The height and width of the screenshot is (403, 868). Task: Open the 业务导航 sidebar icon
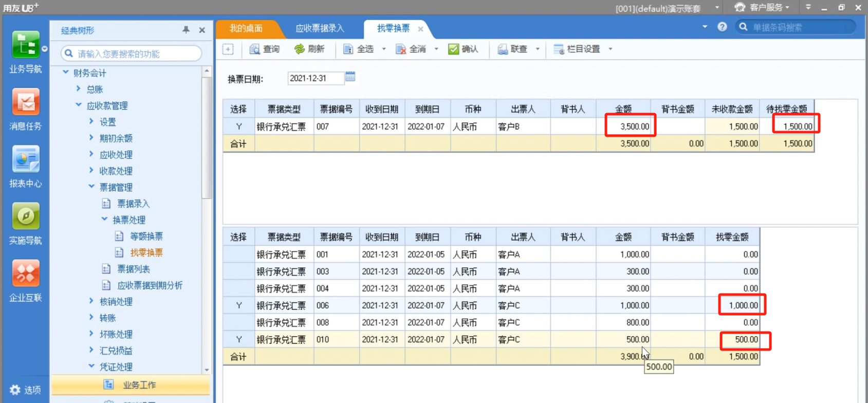click(25, 46)
